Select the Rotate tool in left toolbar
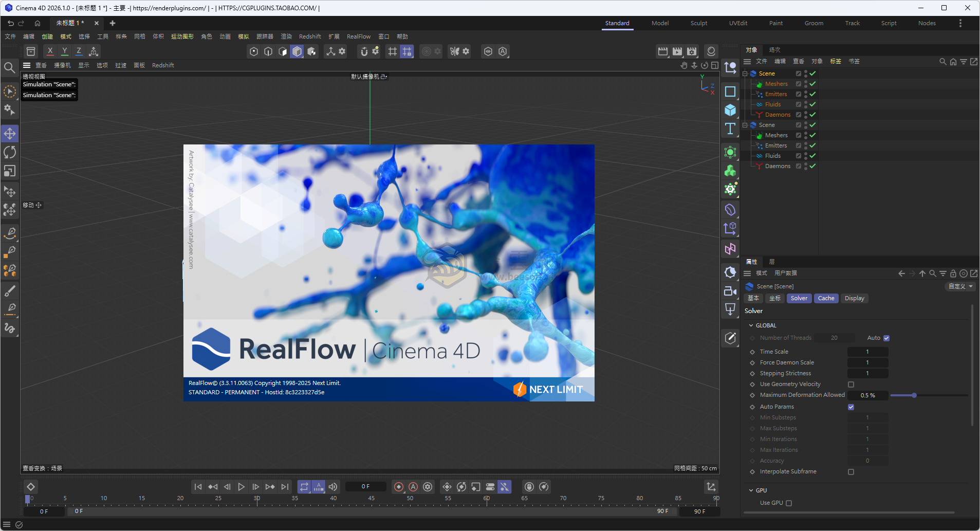The image size is (980, 531). tap(10, 152)
